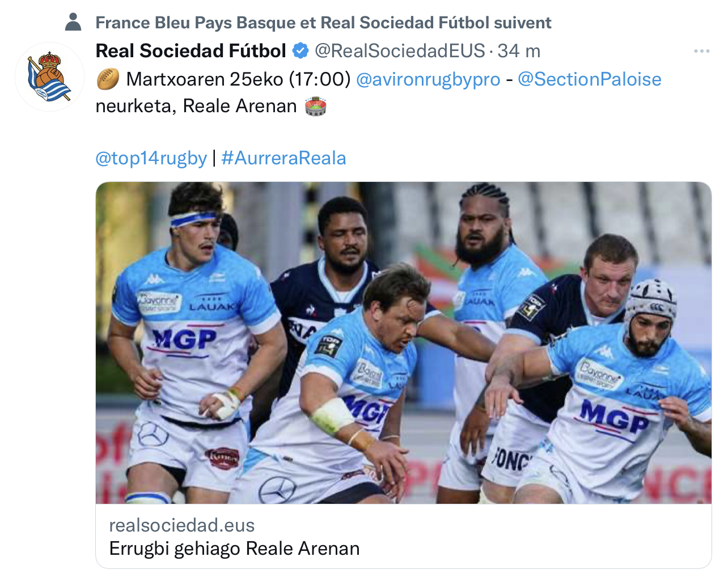This screenshot has height=582, width=728.
Task: Click the 'France Bleu Pays Basque… suivent' line
Action: click(x=323, y=23)
